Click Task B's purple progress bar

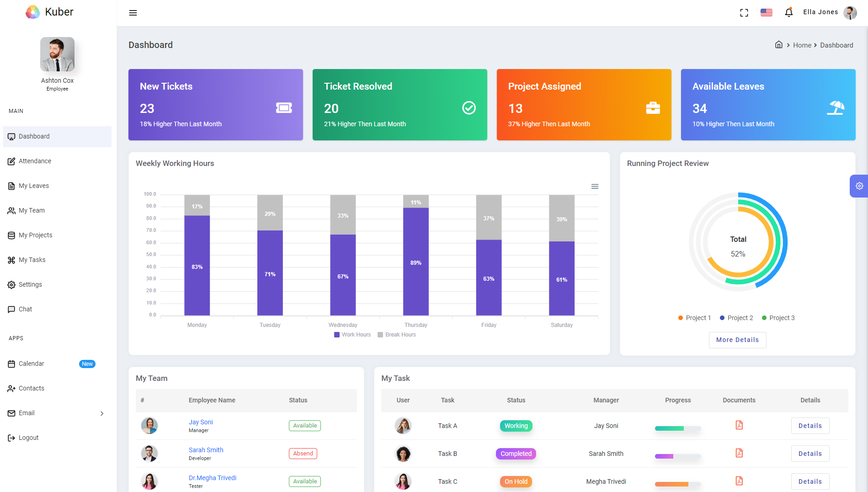pyautogui.click(x=664, y=456)
